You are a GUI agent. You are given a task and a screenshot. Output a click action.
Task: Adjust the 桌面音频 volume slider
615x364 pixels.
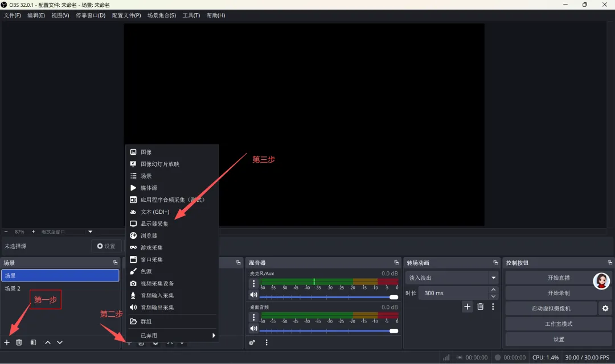[329, 330]
